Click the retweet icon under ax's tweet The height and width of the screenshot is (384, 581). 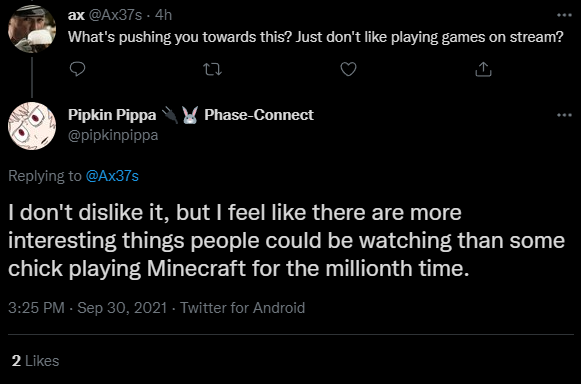point(213,69)
